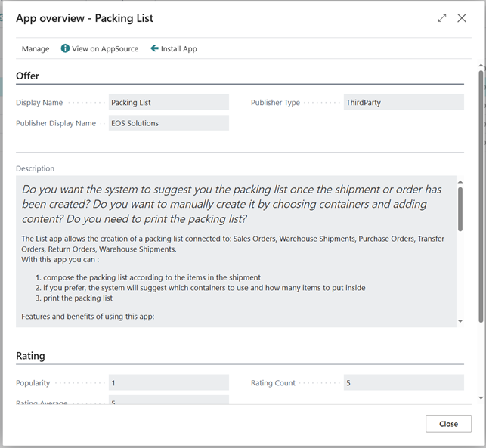Click the View on AppSource info icon

[x=65, y=48]
